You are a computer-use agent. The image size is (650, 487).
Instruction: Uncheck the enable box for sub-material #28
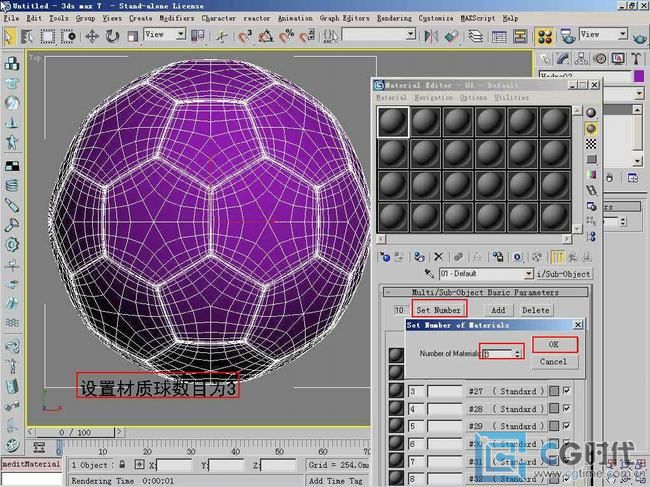tap(567, 408)
